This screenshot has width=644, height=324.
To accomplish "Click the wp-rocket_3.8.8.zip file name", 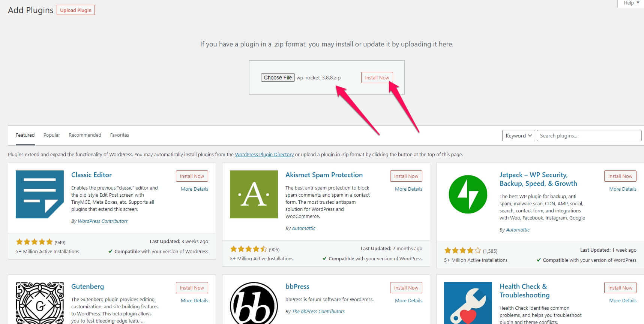I will coord(318,78).
